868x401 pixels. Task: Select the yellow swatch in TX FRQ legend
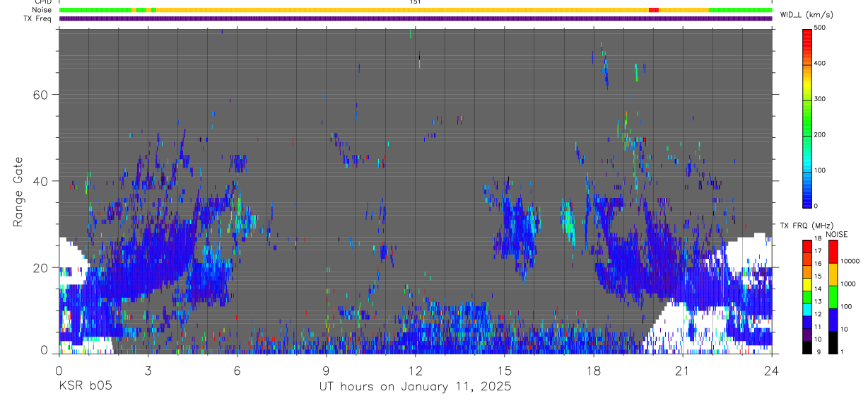pyautogui.click(x=807, y=284)
